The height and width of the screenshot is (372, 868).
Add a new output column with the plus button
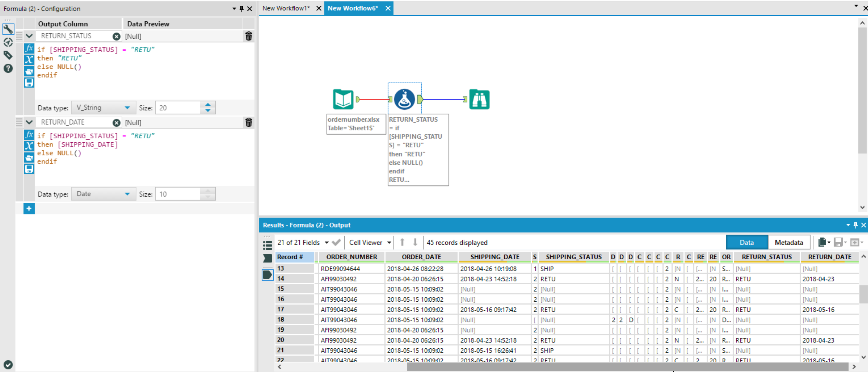pos(29,208)
